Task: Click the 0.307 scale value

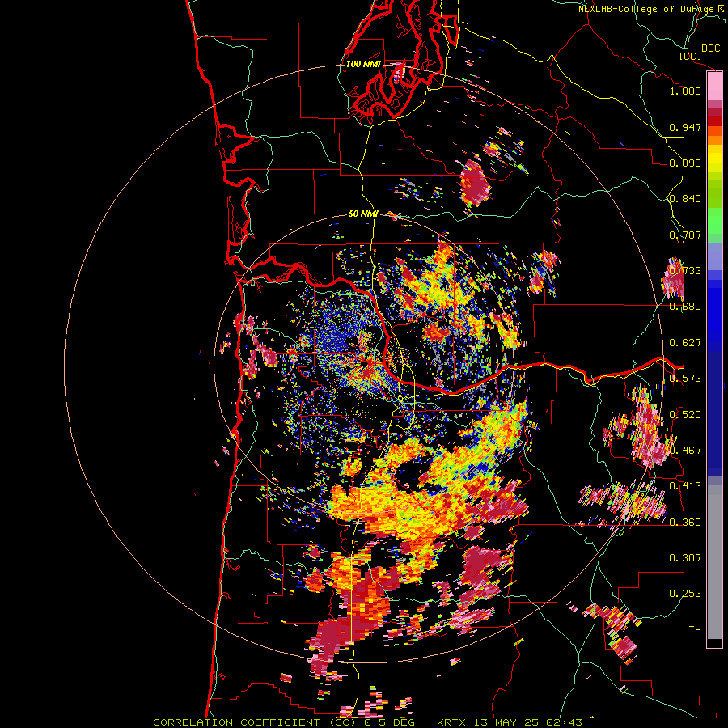Action: click(685, 557)
